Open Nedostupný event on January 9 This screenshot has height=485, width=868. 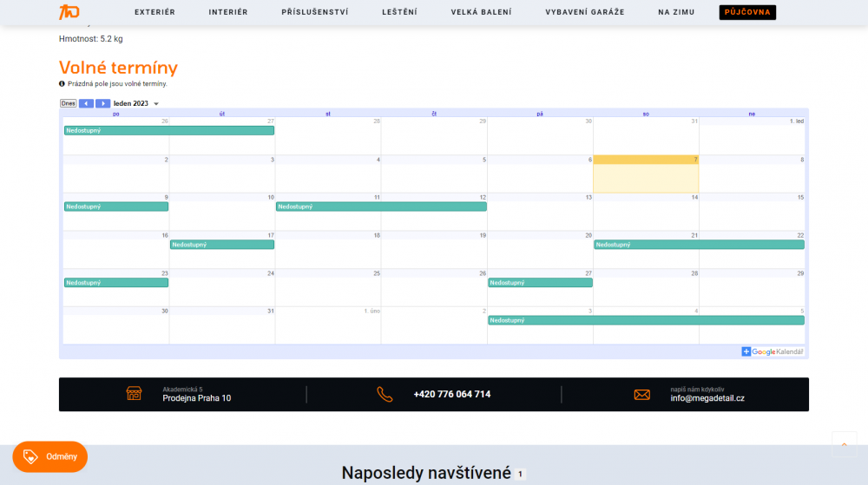coord(116,206)
